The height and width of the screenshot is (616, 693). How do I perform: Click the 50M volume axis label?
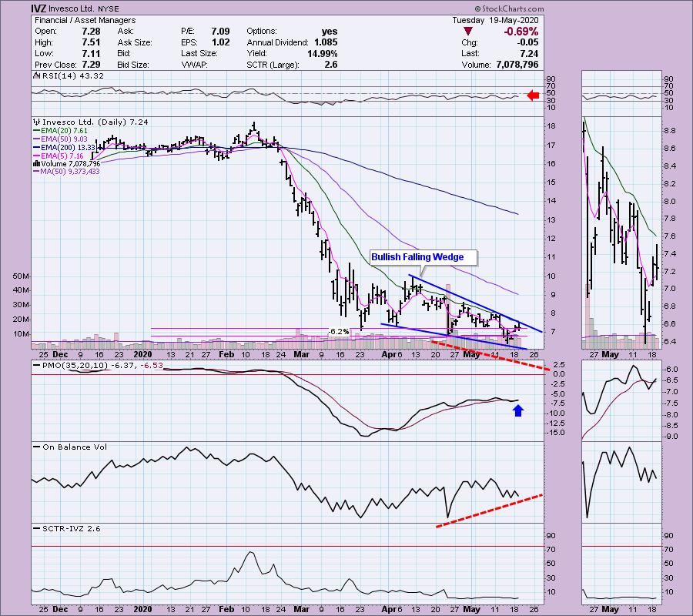pyautogui.click(x=21, y=276)
